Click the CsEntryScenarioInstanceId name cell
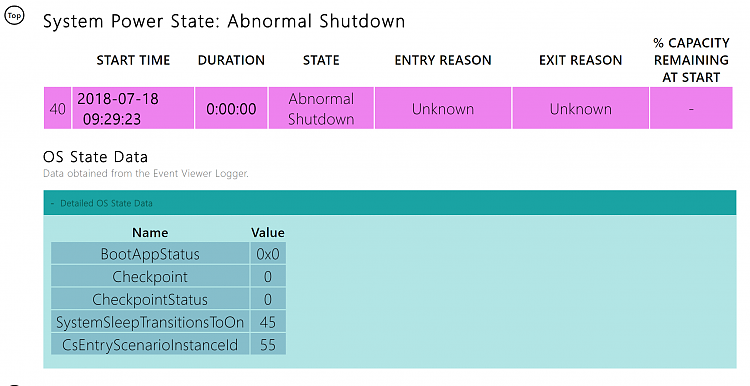The height and width of the screenshot is (386, 750). click(150, 344)
